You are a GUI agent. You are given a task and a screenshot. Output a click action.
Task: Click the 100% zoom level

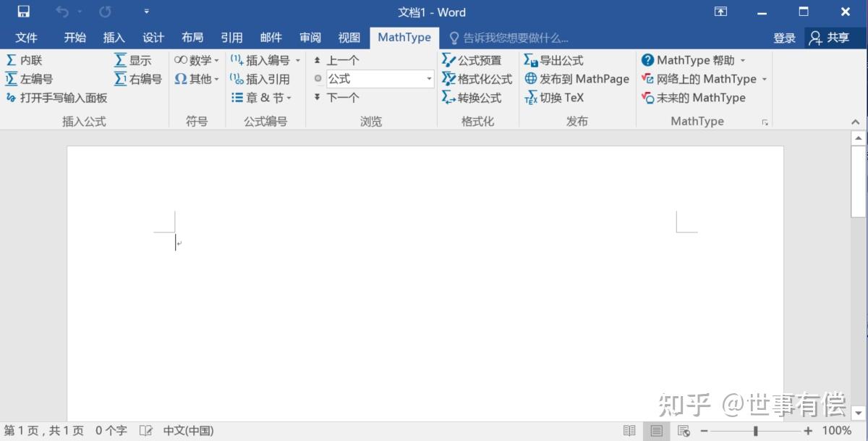(837, 431)
